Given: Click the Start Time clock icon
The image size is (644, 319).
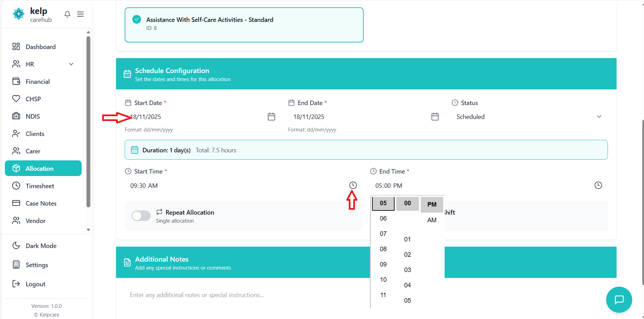Looking at the screenshot, I should pyautogui.click(x=353, y=185).
